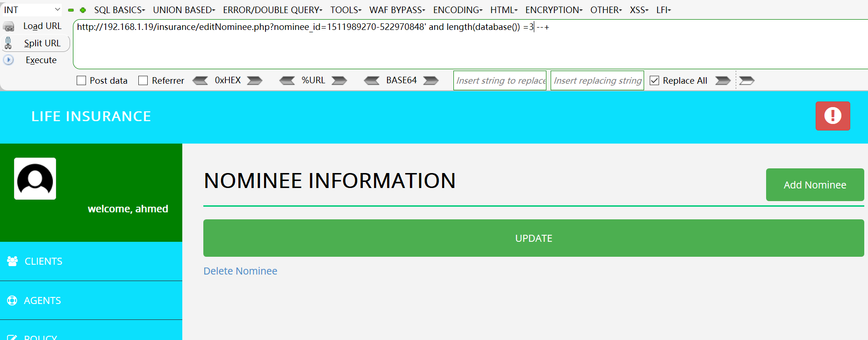The width and height of the screenshot is (868, 340).
Task: Click the right arrow after 0xHEX
Action: coord(255,80)
